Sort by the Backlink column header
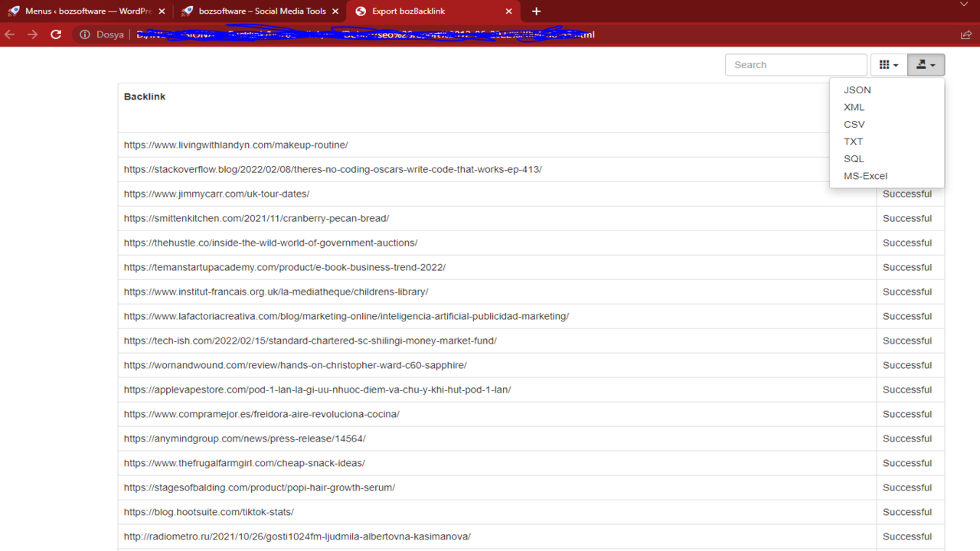Viewport: 980px width, 551px height. [x=145, y=96]
